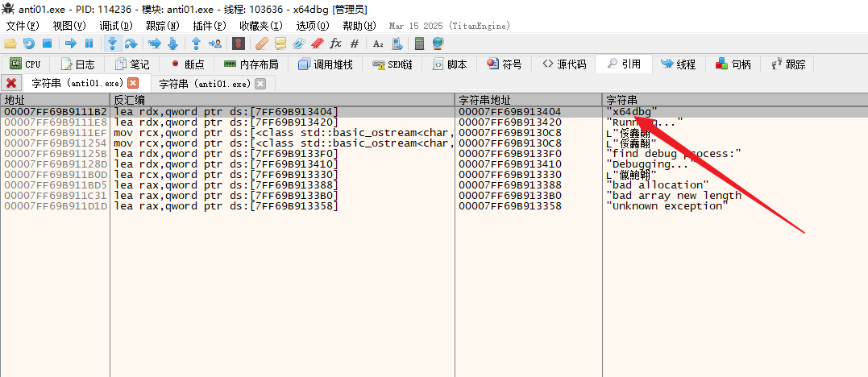Click the Open file folder icon

pos(10,43)
